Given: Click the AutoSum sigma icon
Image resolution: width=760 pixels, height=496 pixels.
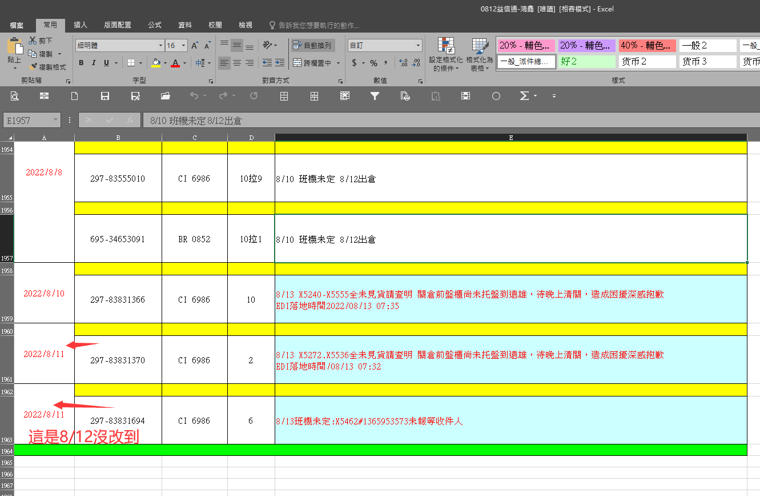Looking at the screenshot, I should click(x=524, y=96).
